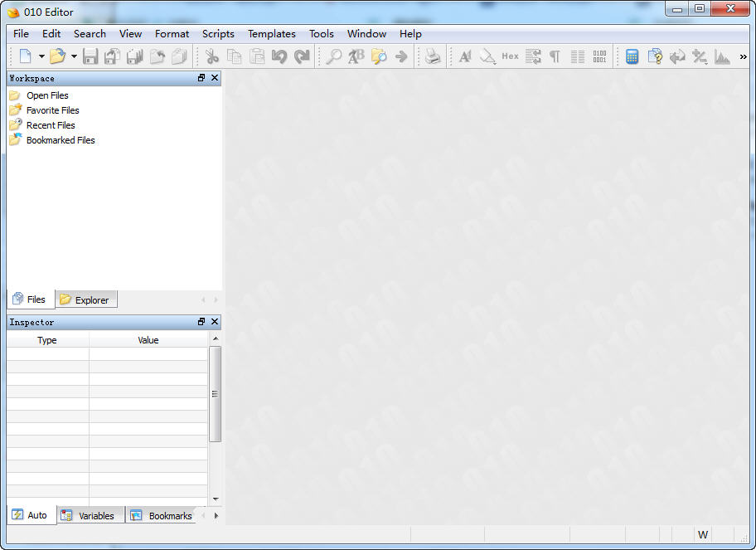
Task: Open the Format menu
Action: (x=172, y=34)
